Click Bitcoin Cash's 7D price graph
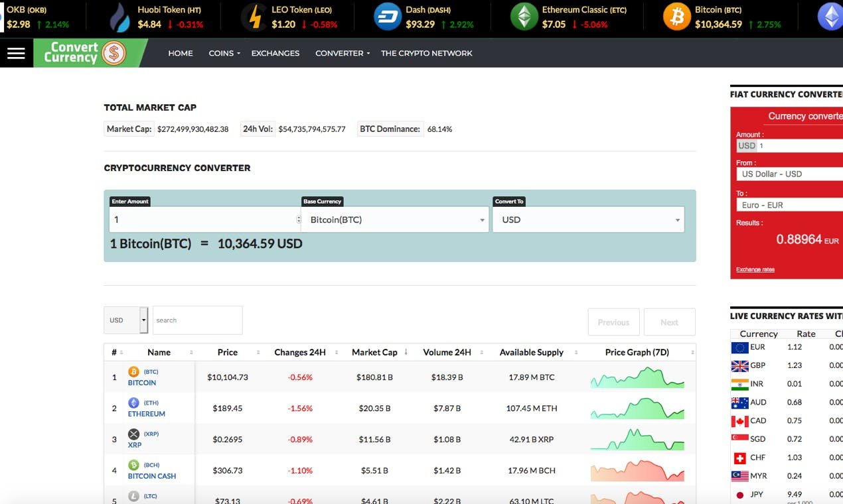 click(x=637, y=471)
